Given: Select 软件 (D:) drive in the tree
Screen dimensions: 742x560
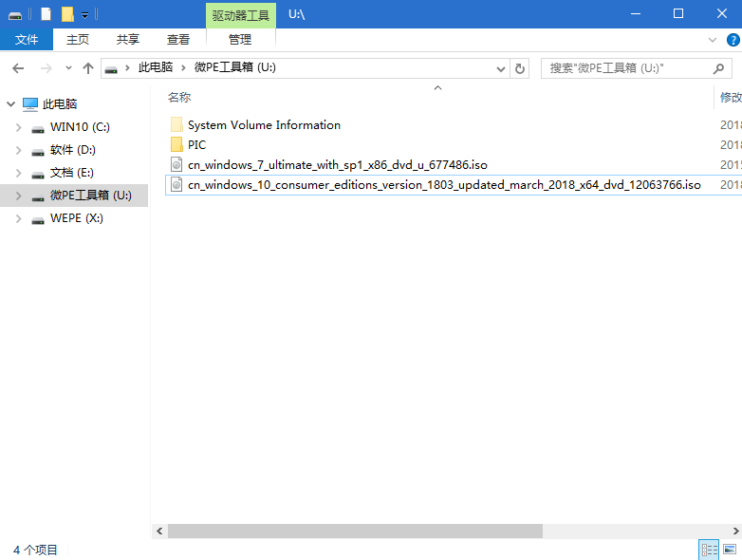Looking at the screenshot, I should click(73, 150).
